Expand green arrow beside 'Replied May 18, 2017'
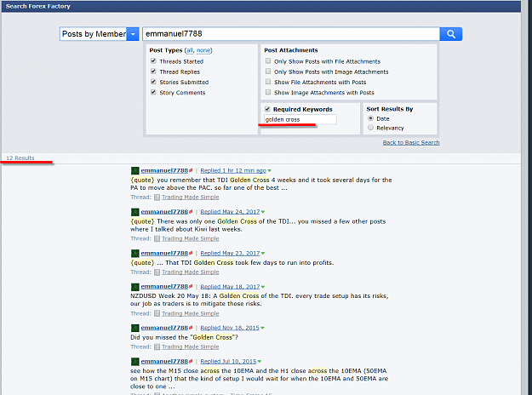532x395 pixels. pyautogui.click(x=263, y=287)
